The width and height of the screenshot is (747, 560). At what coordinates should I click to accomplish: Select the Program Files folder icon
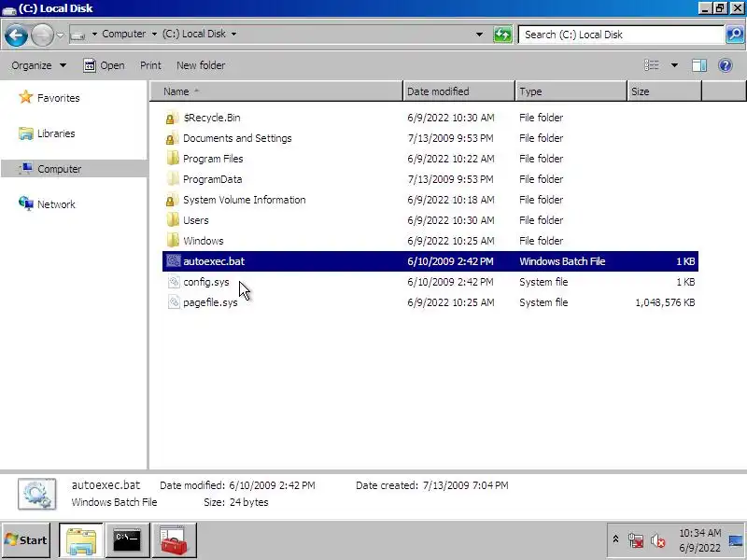click(173, 159)
